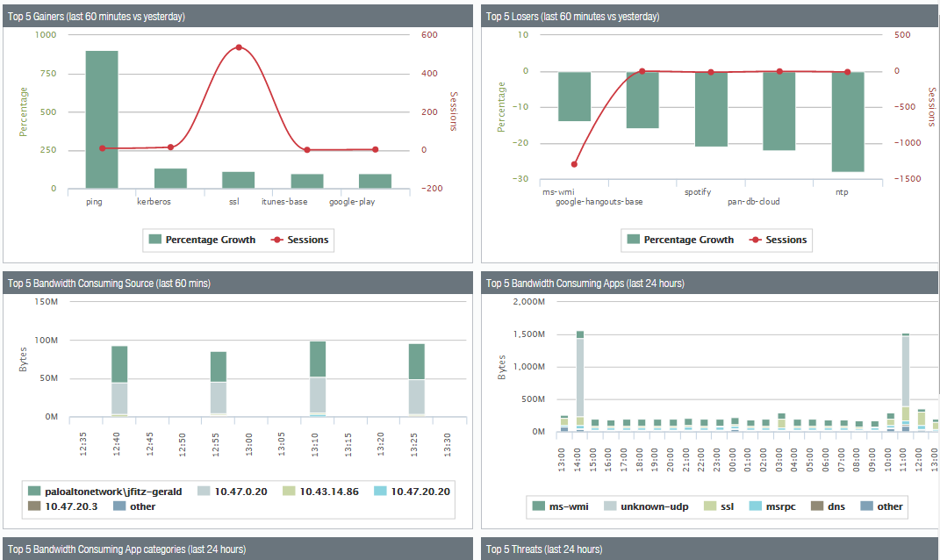Image resolution: width=940 pixels, height=560 pixels.
Task: Click the green ms-wmi legend color swatch
Action: pyautogui.click(x=539, y=506)
